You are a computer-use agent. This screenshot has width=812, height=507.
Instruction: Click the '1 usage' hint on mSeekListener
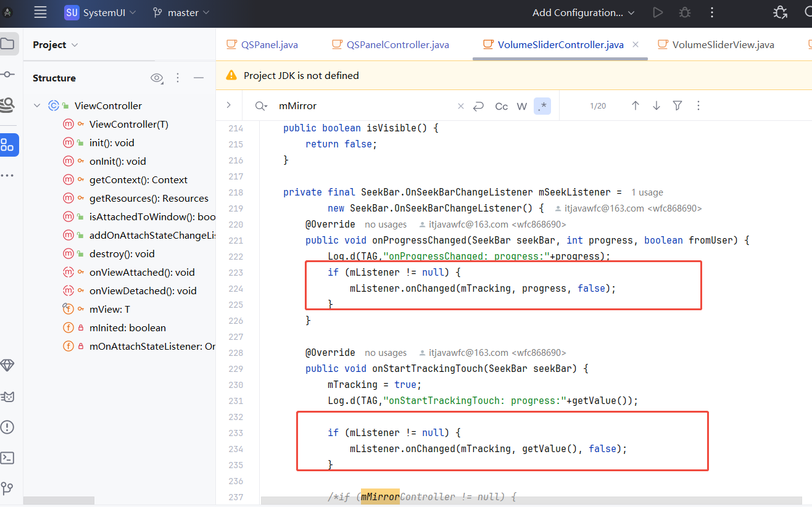point(647,192)
